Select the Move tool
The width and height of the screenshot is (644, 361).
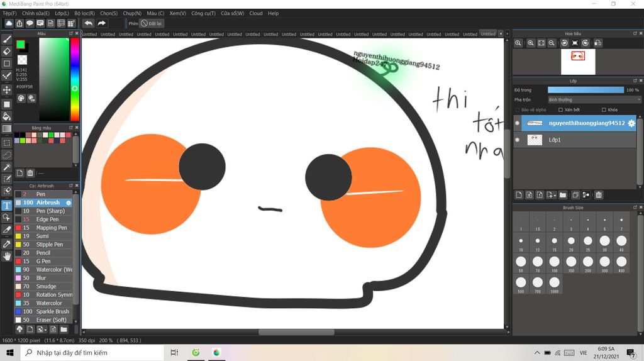click(7, 89)
